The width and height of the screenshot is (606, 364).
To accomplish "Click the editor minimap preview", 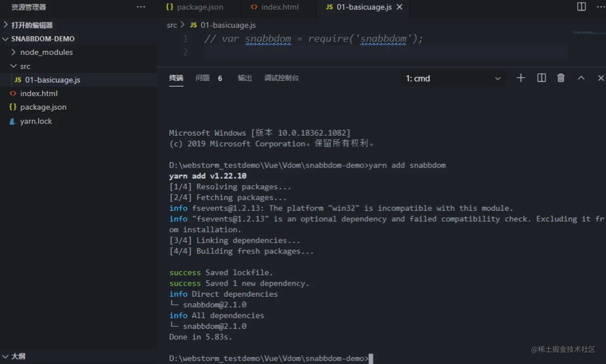I will 588,33.
